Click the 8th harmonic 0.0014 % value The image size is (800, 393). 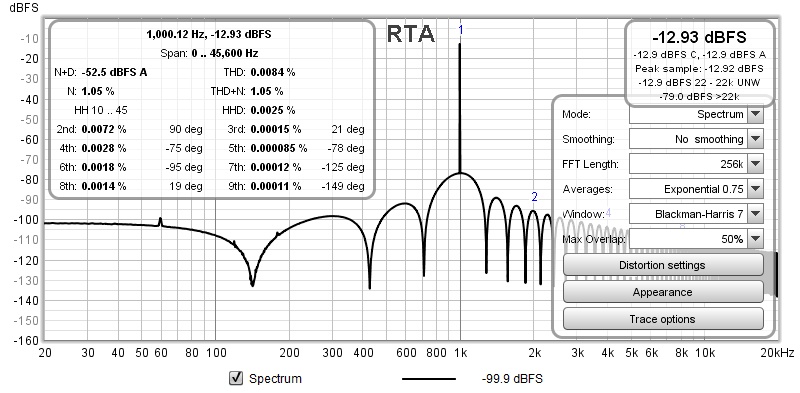(104, 186)
